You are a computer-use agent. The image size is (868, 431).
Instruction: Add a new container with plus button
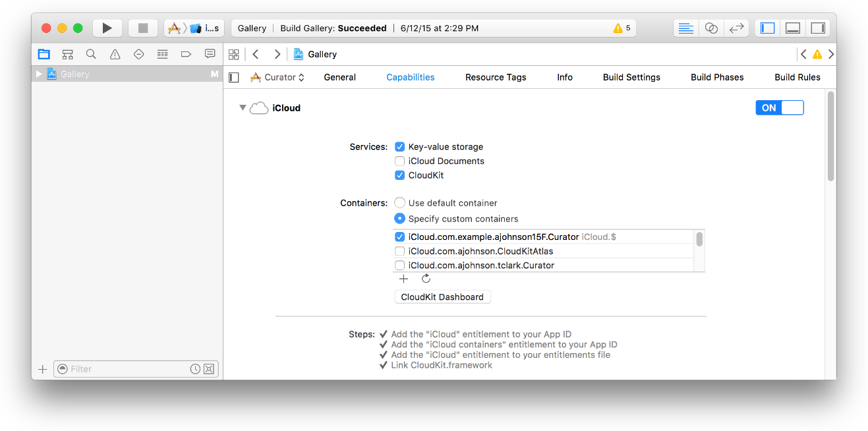point(404,279)
